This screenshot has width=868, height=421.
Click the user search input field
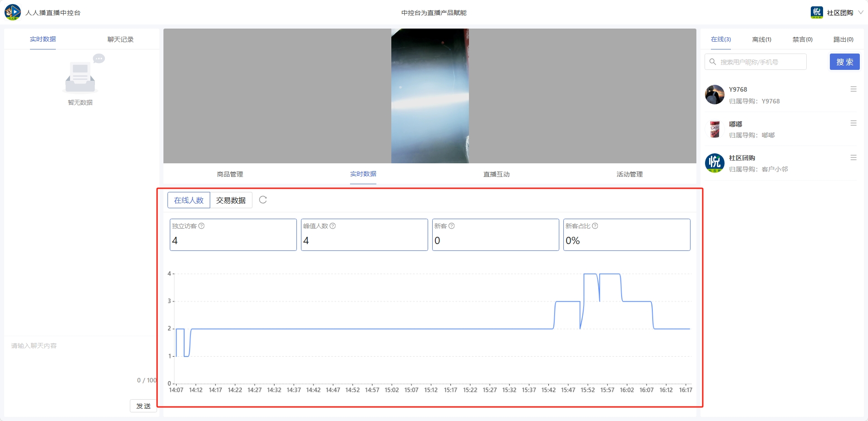tap(755, 62)
